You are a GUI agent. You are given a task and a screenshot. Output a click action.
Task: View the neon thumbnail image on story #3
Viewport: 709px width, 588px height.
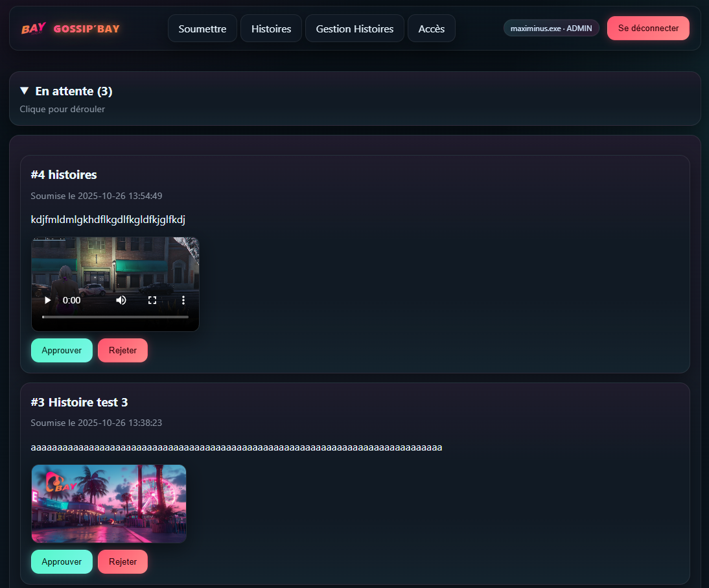[108, 504]
